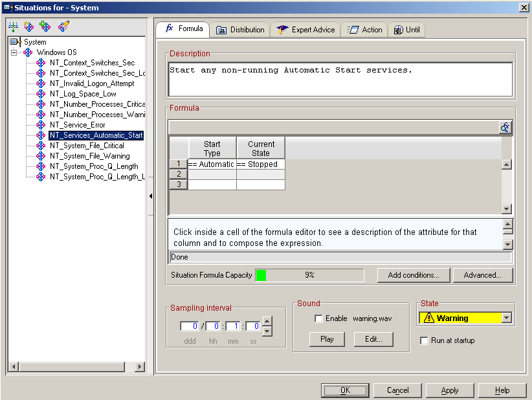Click the seconds field of sampling interval
Screen dimensions: 532x400
[253, 326]
